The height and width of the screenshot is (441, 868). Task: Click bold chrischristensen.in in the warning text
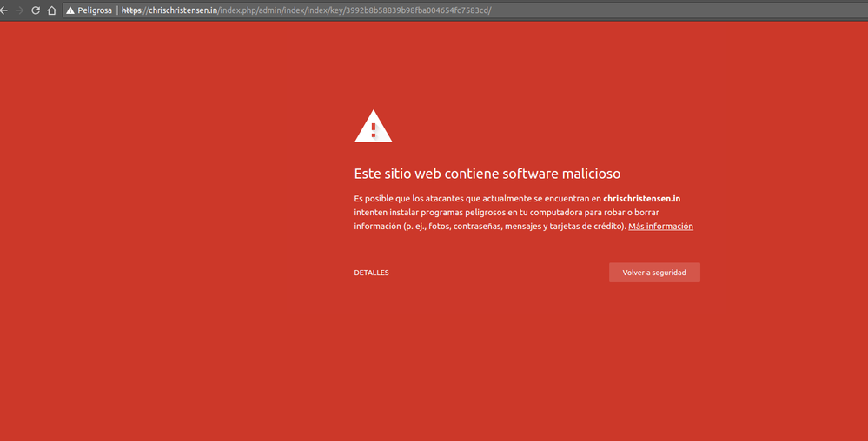click(x=641, y=199)
